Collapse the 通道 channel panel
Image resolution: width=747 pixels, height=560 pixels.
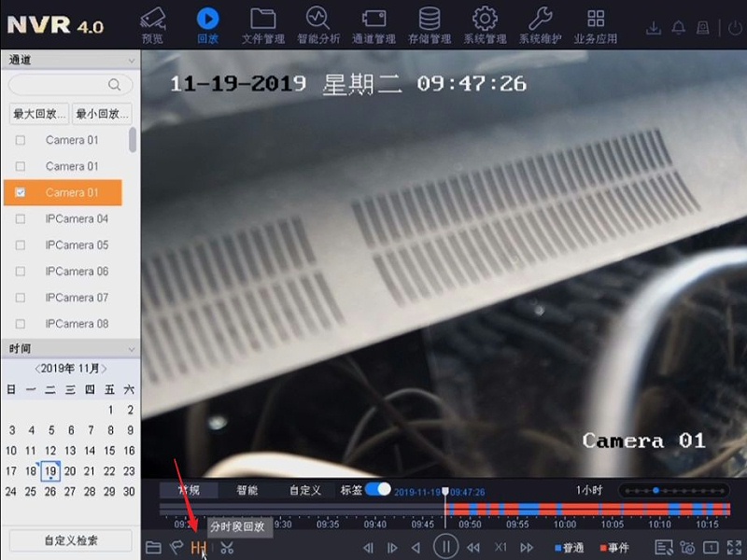(x=129, y=60)
